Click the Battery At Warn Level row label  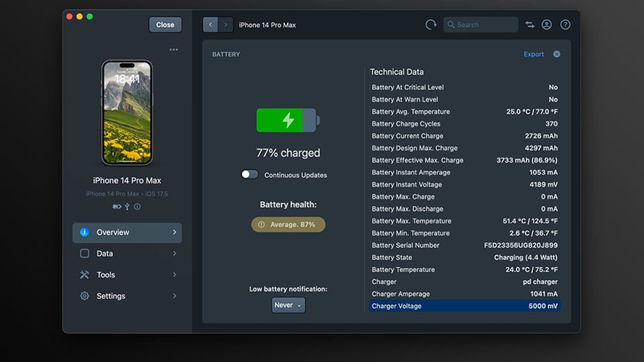pyautogui.click(x=405, y=99)
